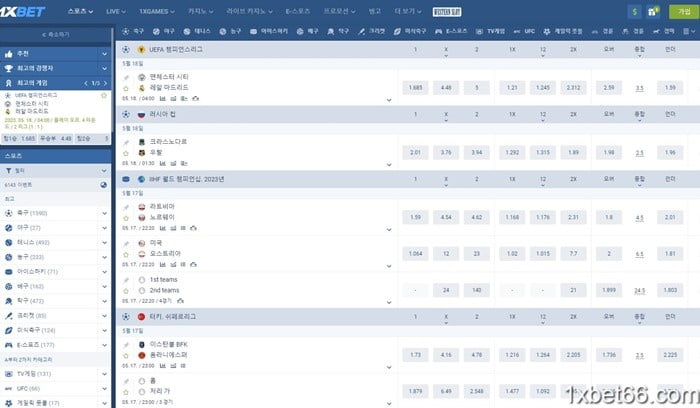Bet on odds 4.62 for 노르웨이
This screenshot has width=700, height=408.
pos(477,217)
